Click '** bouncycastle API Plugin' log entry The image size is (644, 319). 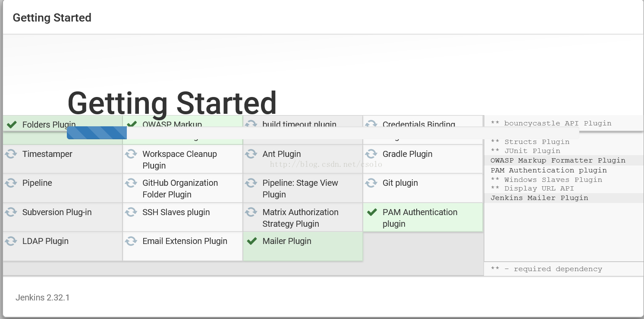coord(551,123)
